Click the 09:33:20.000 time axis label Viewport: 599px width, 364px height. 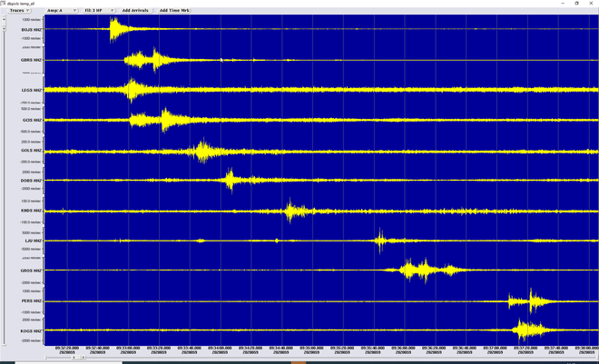point(159,348)
